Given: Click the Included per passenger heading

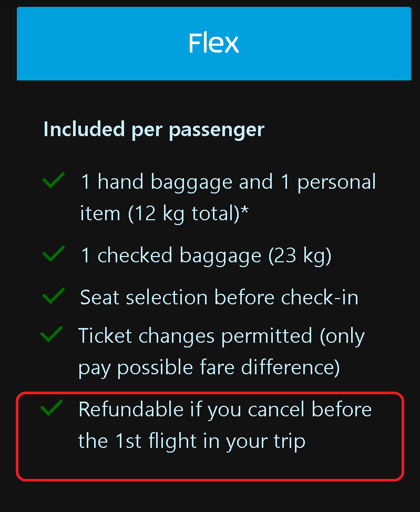Looking at the screenshot, I should (x=153, y=129).
